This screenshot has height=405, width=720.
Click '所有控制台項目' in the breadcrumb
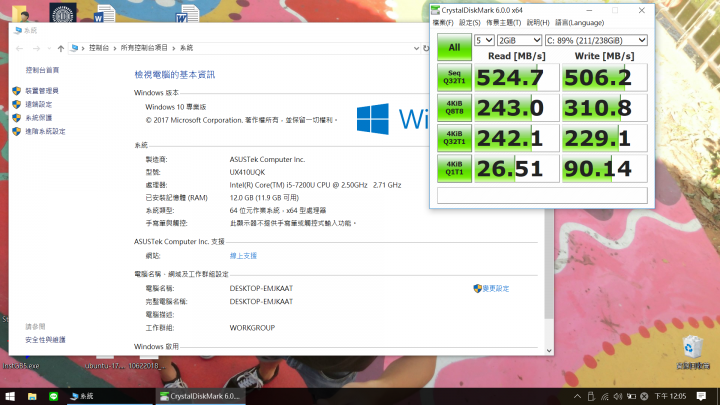144,48
